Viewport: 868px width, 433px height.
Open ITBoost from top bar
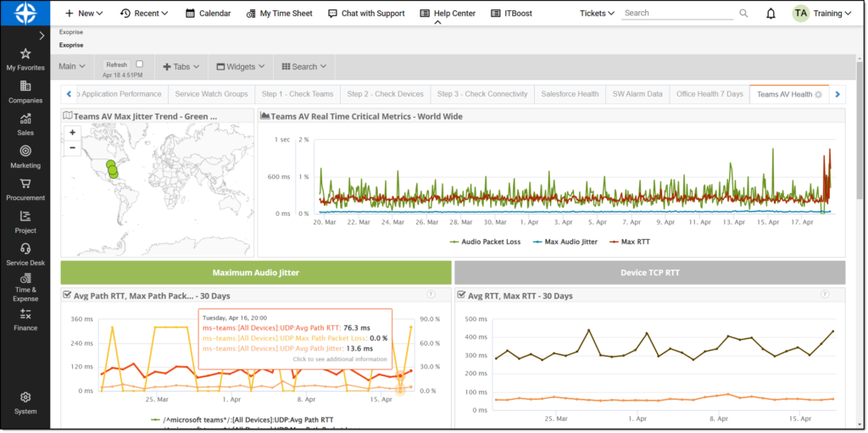(x=511, y=14)
